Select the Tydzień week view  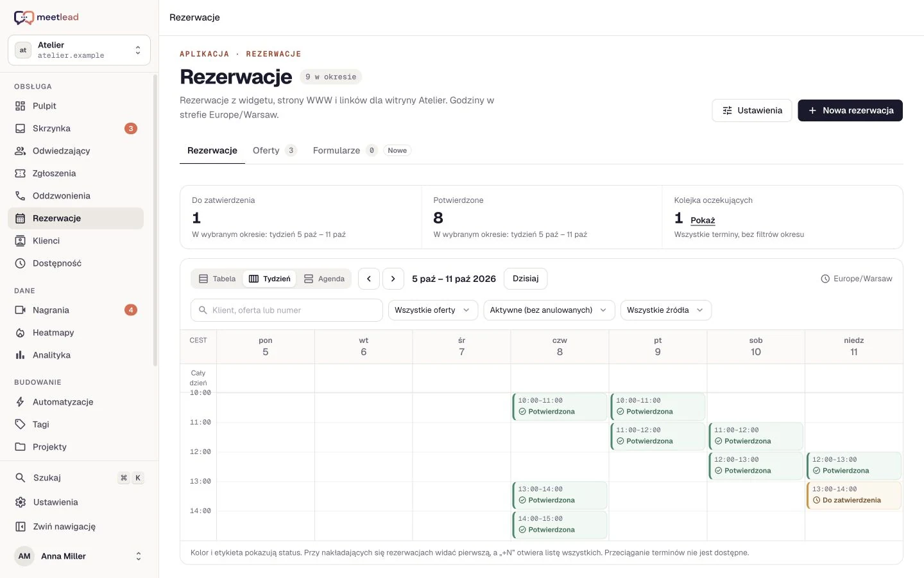[x=269, y=279]
